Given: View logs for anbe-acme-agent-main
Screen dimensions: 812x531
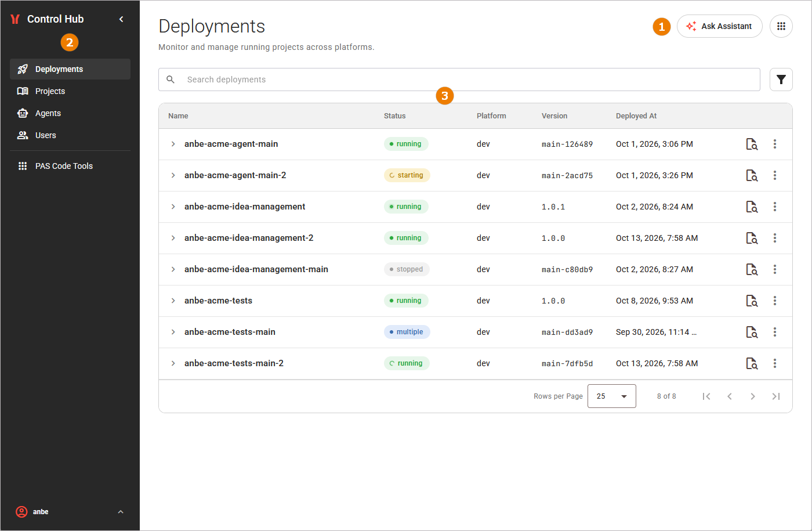Looking at the screenshot, I should pos(752,144).
